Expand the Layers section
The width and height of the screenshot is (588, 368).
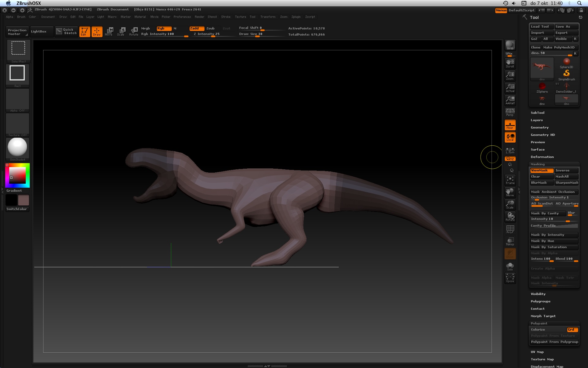coord(537,120)
